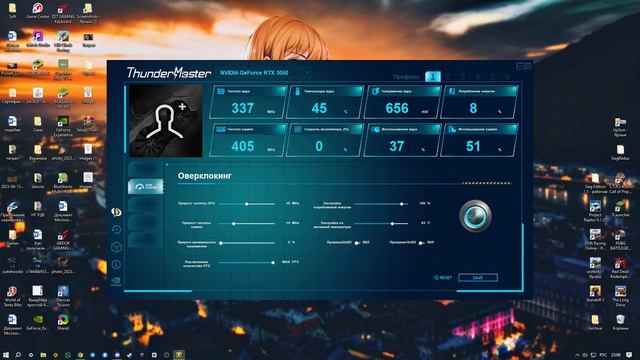
Task: Open the ShareX desktop icon
Action: pos(63,322)
